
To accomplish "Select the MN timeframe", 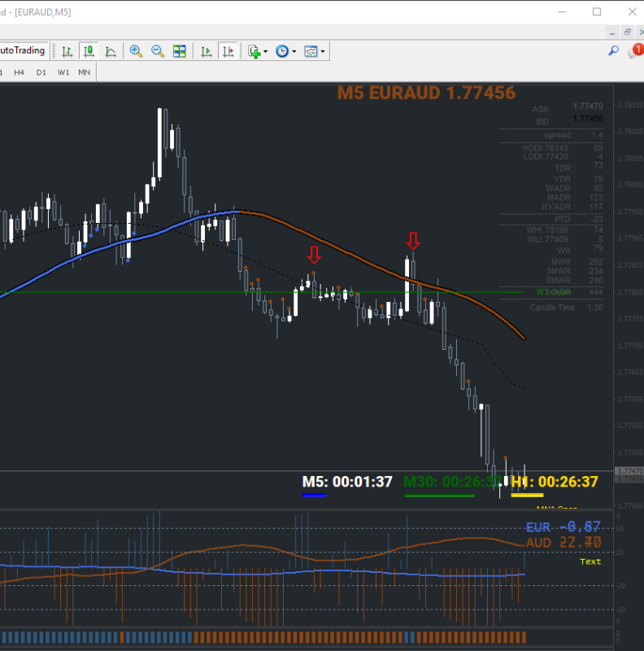I will pos(85,72).
